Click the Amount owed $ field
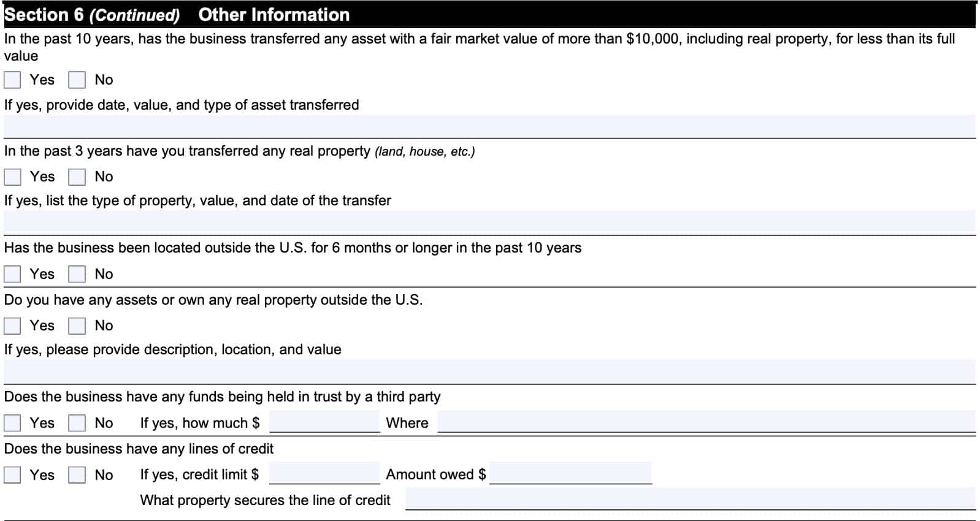This screenshot has height=521, width=980. coord(570,473)
